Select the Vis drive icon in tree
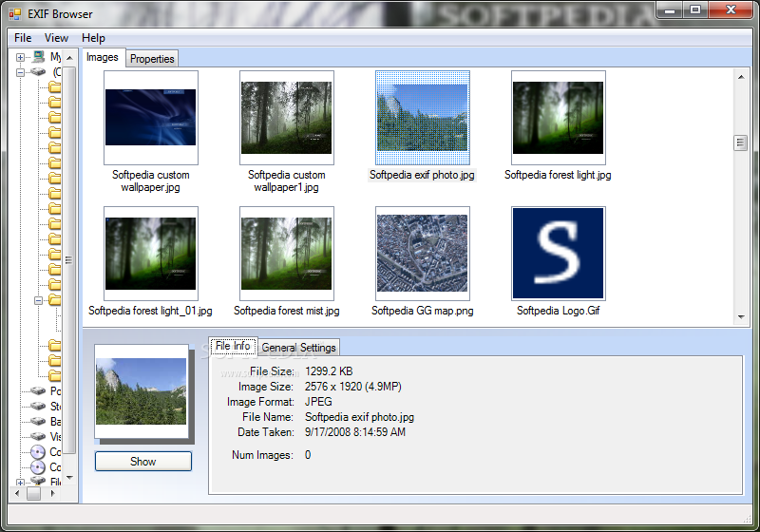The height and width of the screenshot is (532, 760). pyautogui.click(x=38, y=436)
